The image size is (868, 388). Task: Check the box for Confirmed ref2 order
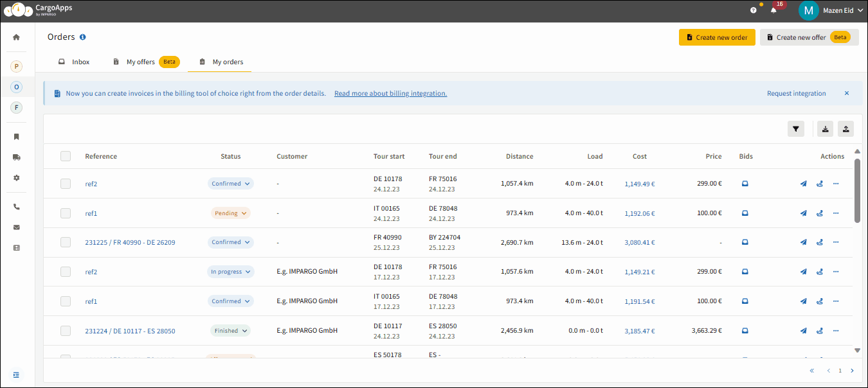(x=66, y=184)
